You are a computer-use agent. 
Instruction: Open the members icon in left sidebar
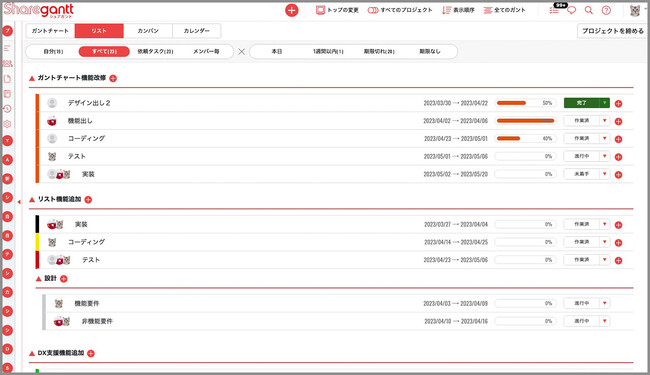pyautogui.click(x=7, y=63)
